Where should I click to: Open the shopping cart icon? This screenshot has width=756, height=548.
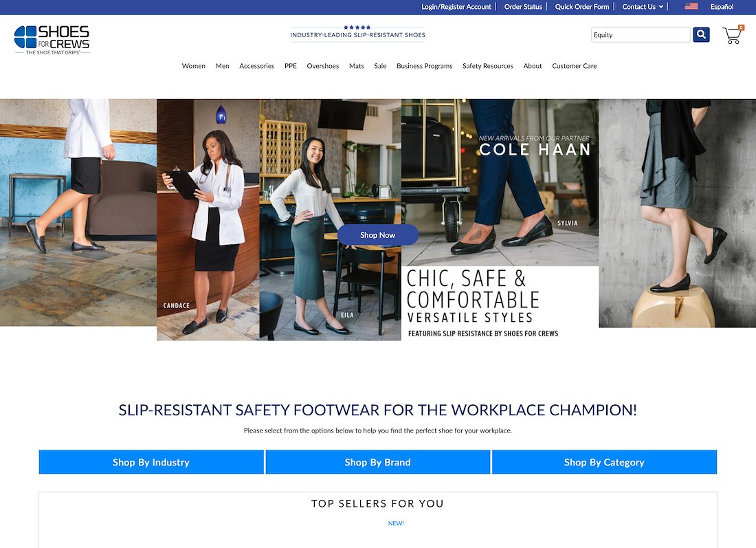[x=733, y=35]
